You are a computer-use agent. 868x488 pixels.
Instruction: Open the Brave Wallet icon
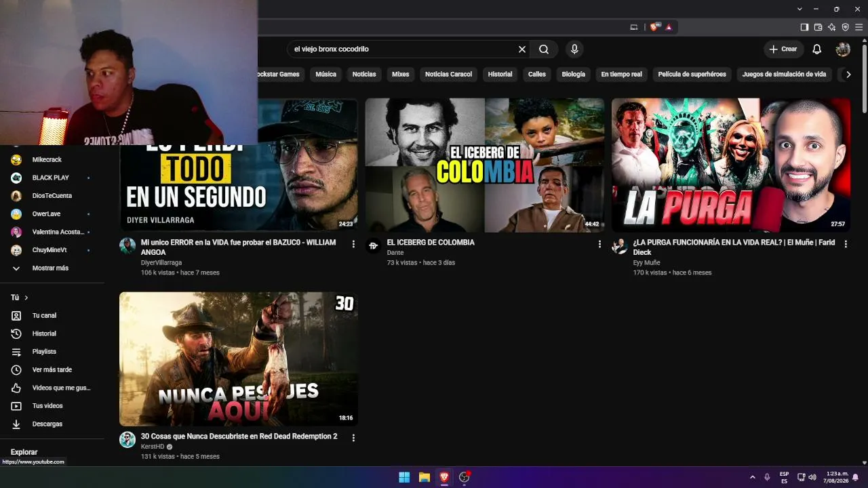tap(818, 27)
